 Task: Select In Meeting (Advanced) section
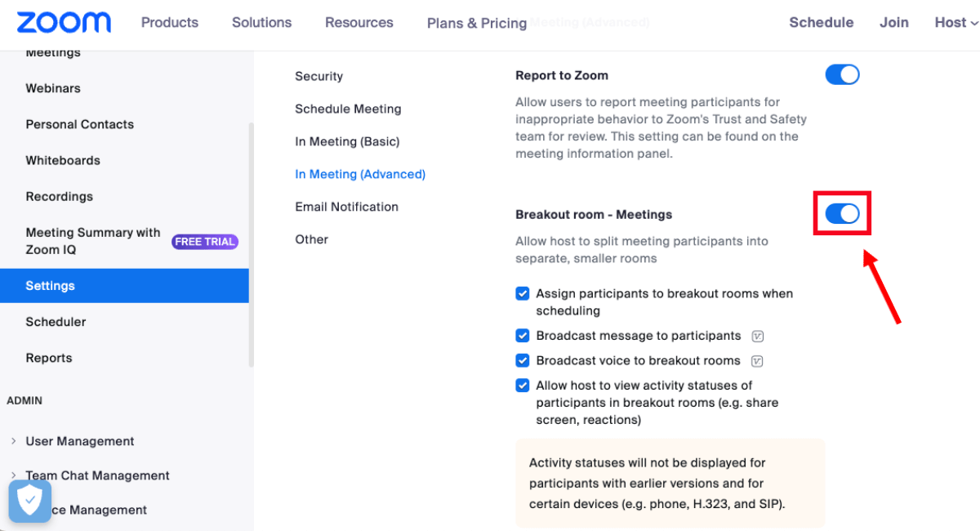[360, 174]
